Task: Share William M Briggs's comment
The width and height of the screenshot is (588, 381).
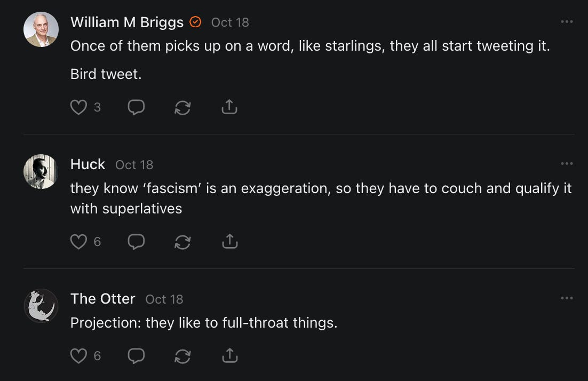Action: [229, 107]
